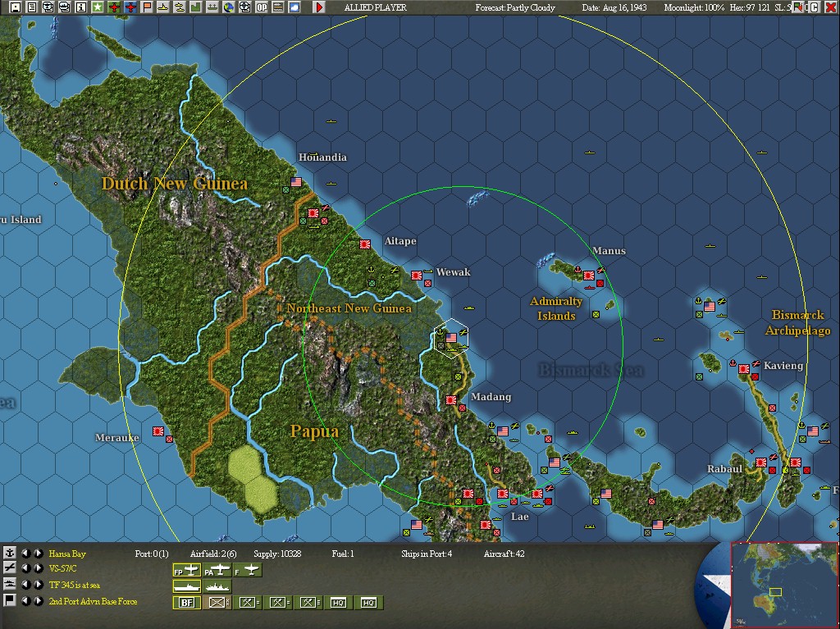840x629 pixels.
Task: Select the PA patrol aircraft squadron icon
Action: pyautogui.click(x=217, y=570)
